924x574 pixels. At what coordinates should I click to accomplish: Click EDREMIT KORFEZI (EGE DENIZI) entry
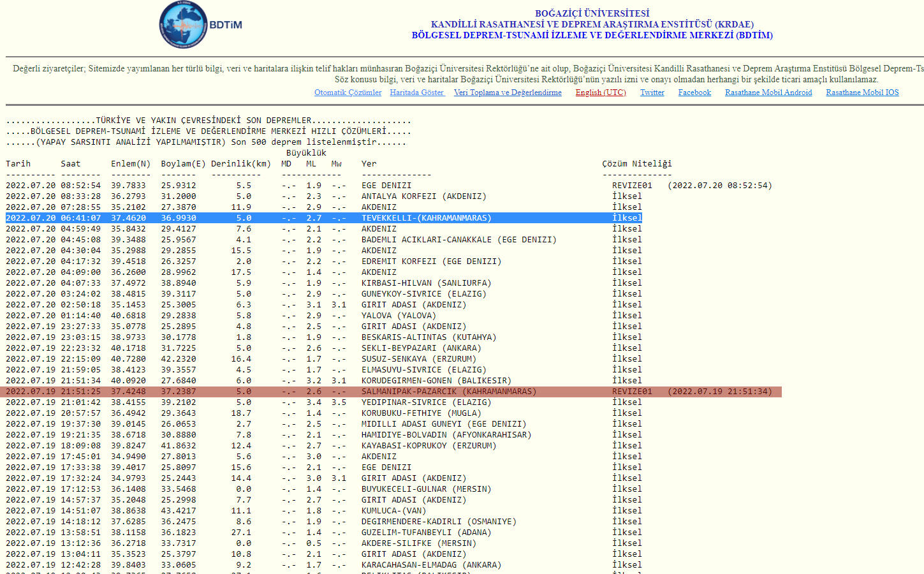tap(432, 261)
